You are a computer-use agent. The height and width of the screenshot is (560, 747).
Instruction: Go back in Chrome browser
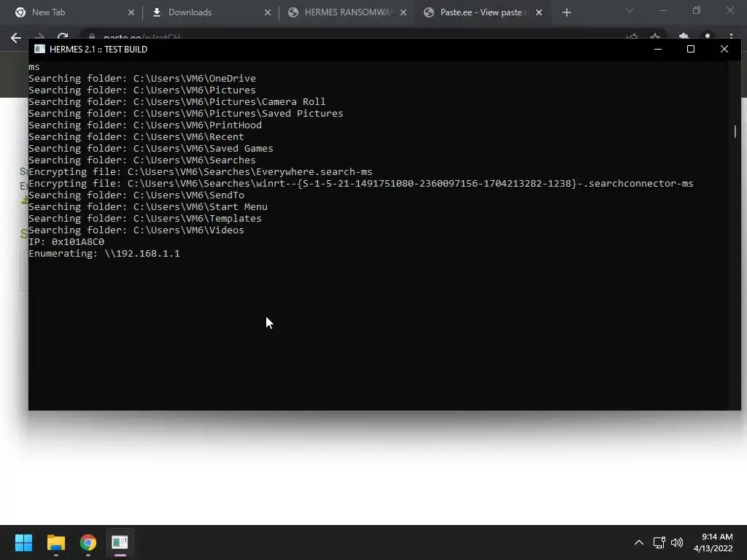click(x=16, y=38)
